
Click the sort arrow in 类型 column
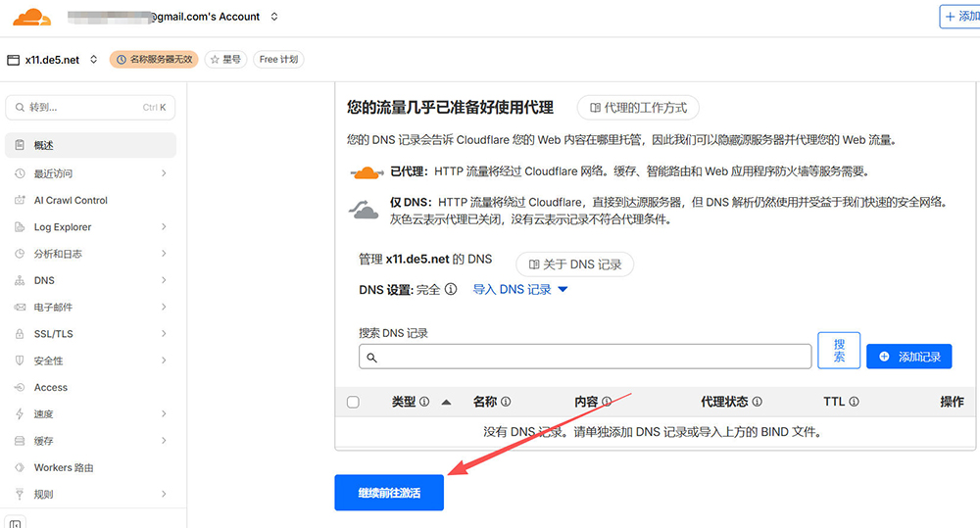coord(447,402)
